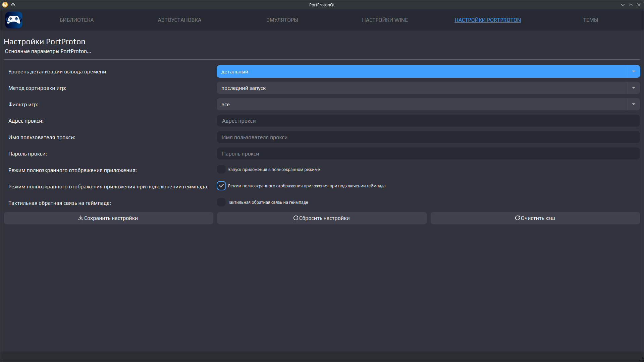
Task: Enable Запуск приложения в полноэкранном режиме checkbox
Action: [221, 170]
